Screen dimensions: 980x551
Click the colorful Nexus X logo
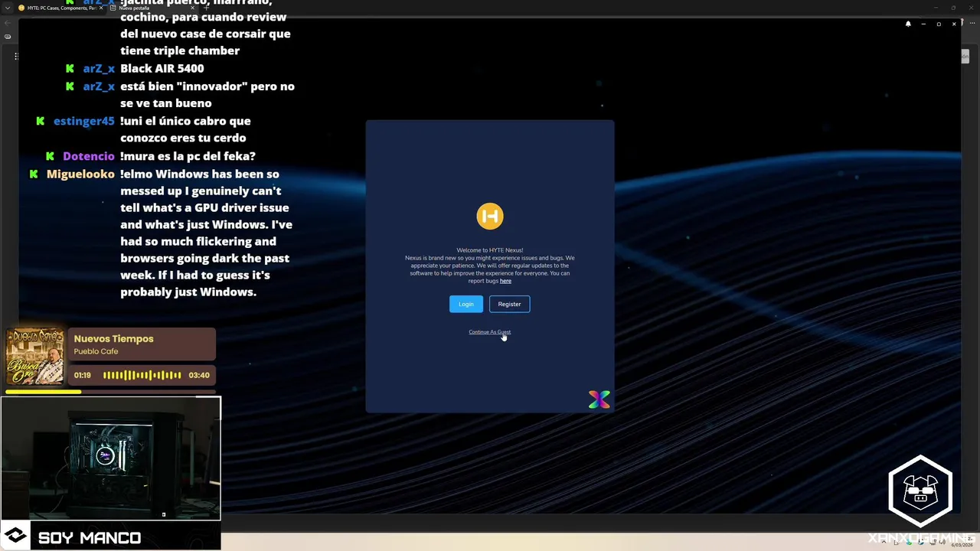[599, 399]
